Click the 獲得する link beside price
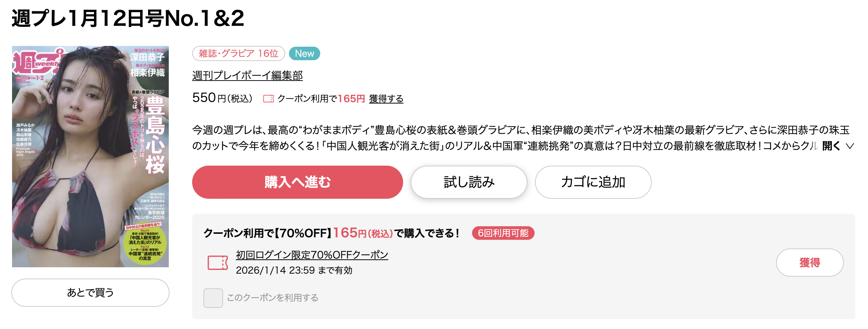The height and width of the screenshot is (329, 868). point(386,99)
